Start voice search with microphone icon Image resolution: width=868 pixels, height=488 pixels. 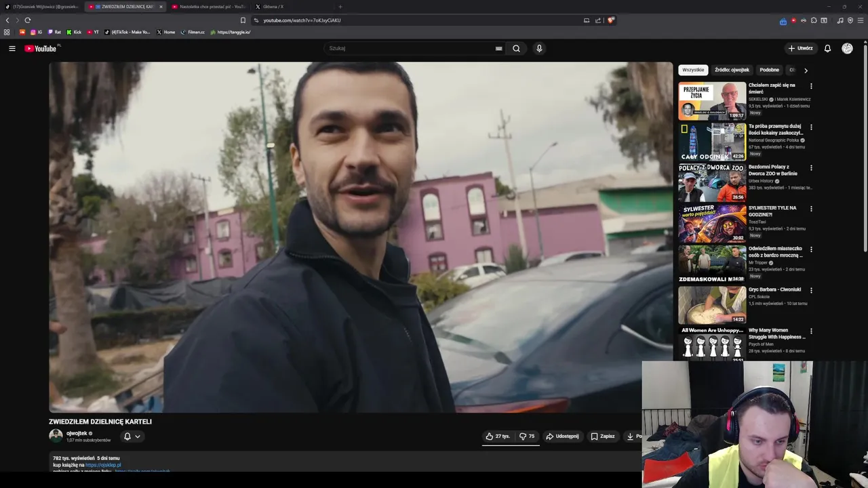click(539, 48)
